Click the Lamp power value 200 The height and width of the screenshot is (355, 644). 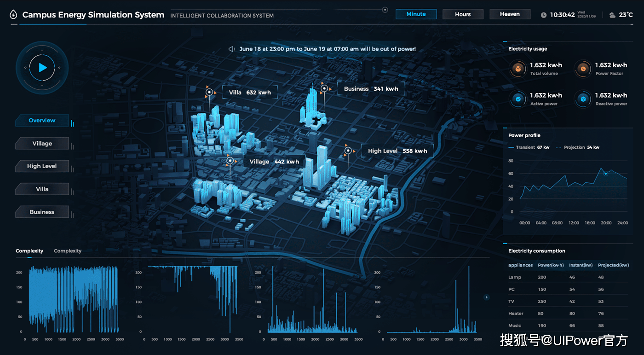coord(542,277)
